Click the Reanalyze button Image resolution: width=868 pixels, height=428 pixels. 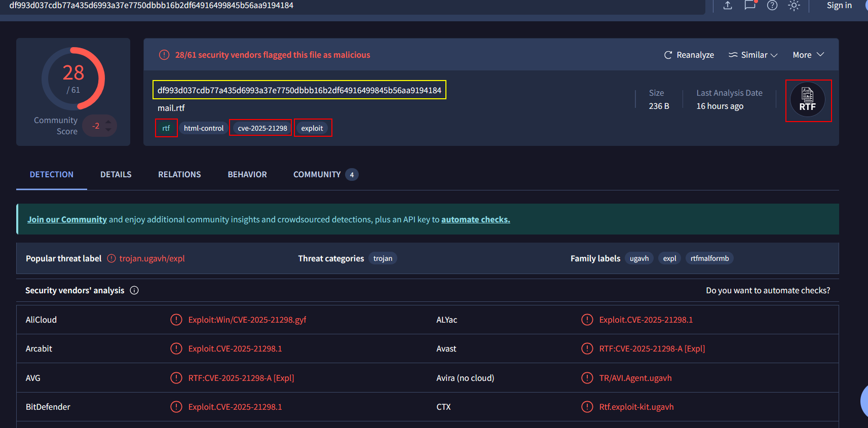[x=689, y=55]
